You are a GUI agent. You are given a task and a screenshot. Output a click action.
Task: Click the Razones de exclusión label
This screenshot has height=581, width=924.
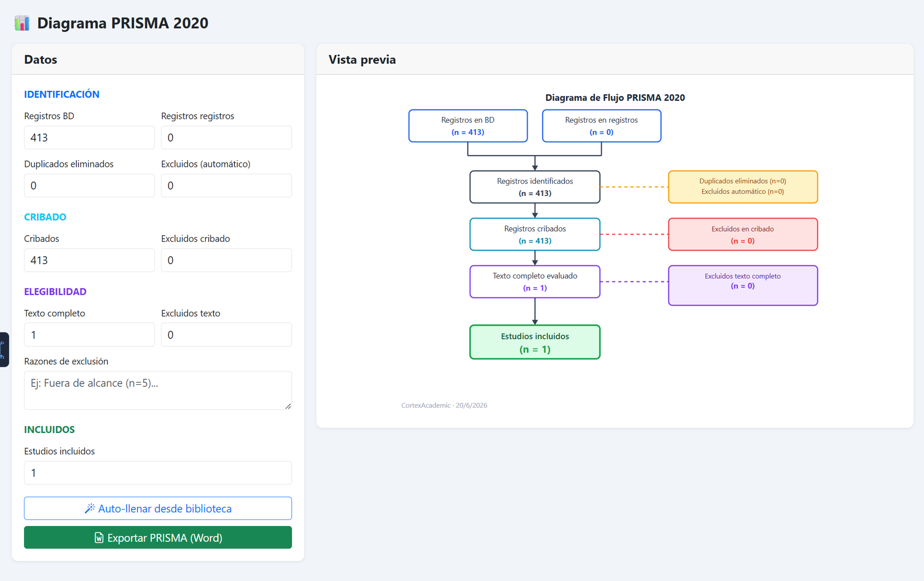(x=66, y=361)
